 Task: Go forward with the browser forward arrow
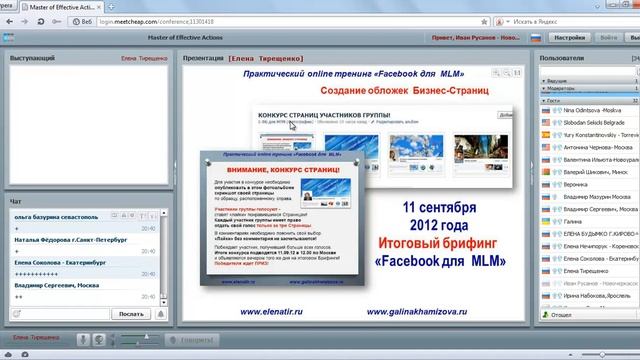tap(24, 22)
